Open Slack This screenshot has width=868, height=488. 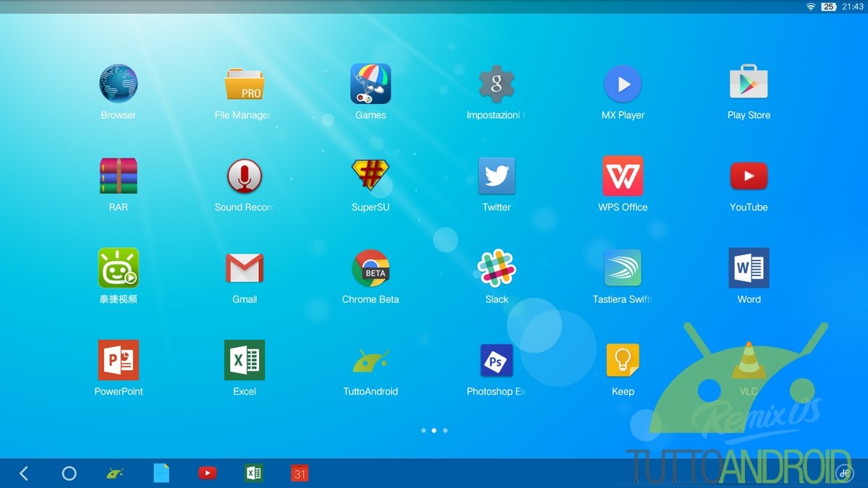click(496, 268)
